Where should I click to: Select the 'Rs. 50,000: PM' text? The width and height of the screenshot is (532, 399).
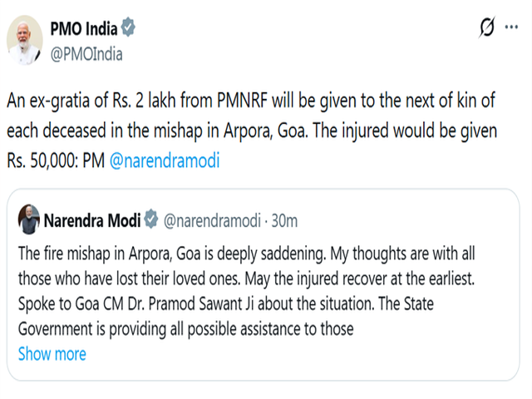[x=55, y=160]
